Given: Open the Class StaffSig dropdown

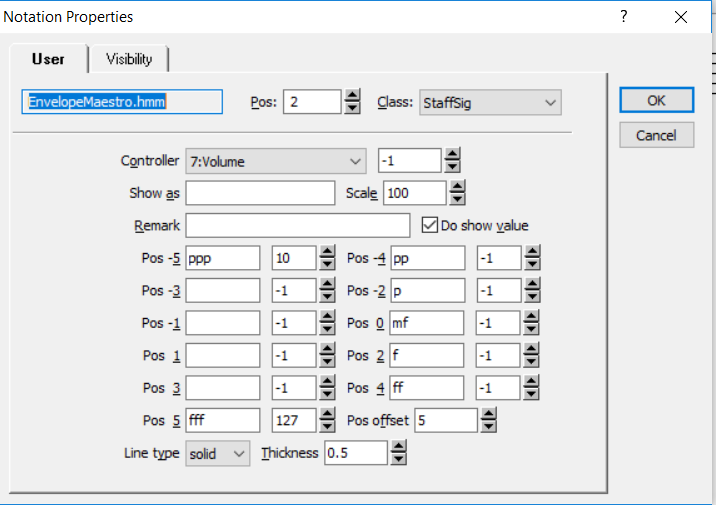Looking at the screenshot, I should tap(490, 103).
